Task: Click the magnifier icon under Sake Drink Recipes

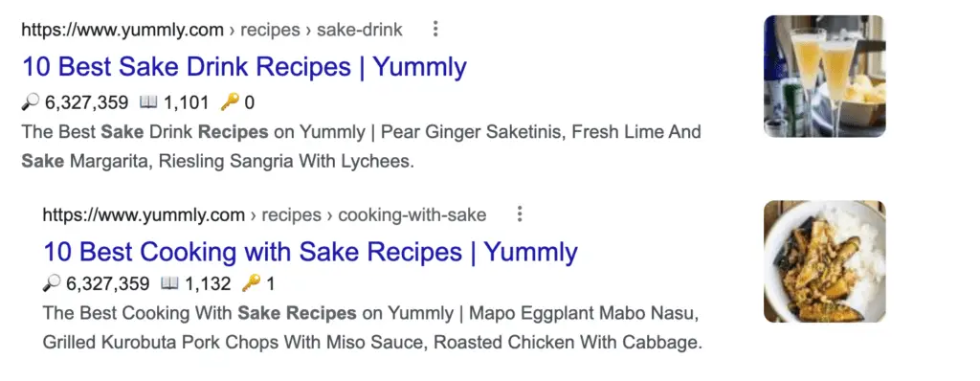Action: pos(30,102)
